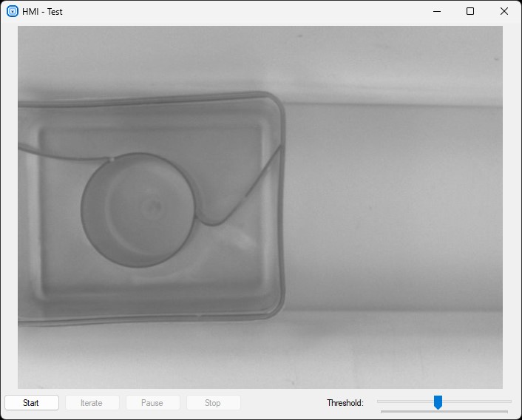Open the HMI app icon system menu
This screenshot has width=522, height=420.
point(13,11)
